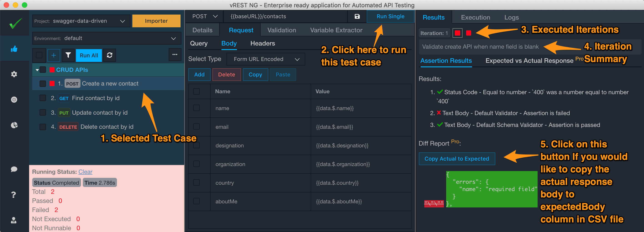Click the POST method badge in the test list
Viewport: 644px width, 232px height.
click(72, 83)
